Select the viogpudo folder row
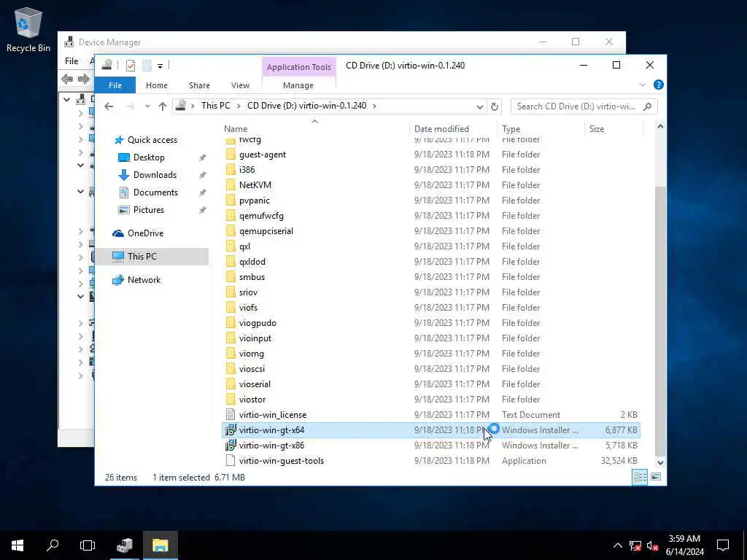 [431, 323]
